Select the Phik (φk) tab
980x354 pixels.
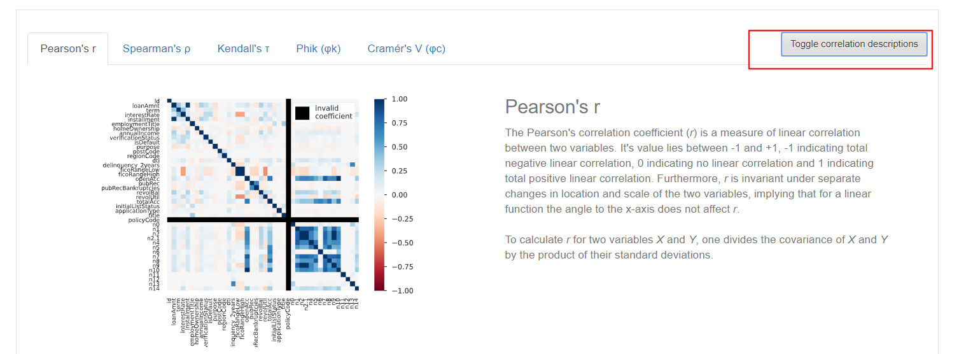coord(318,48)
